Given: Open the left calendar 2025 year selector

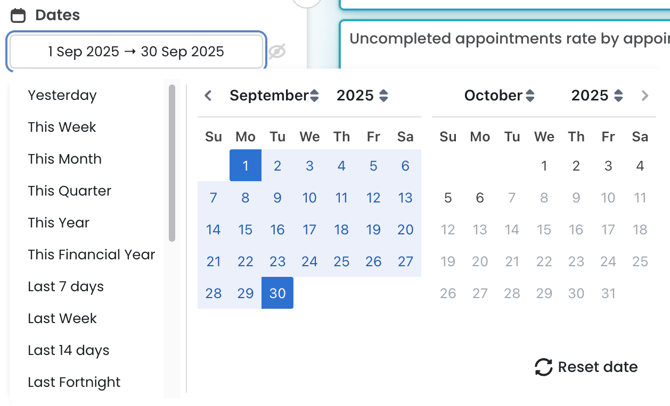Looking at the screenshot, I should point(362,96).
